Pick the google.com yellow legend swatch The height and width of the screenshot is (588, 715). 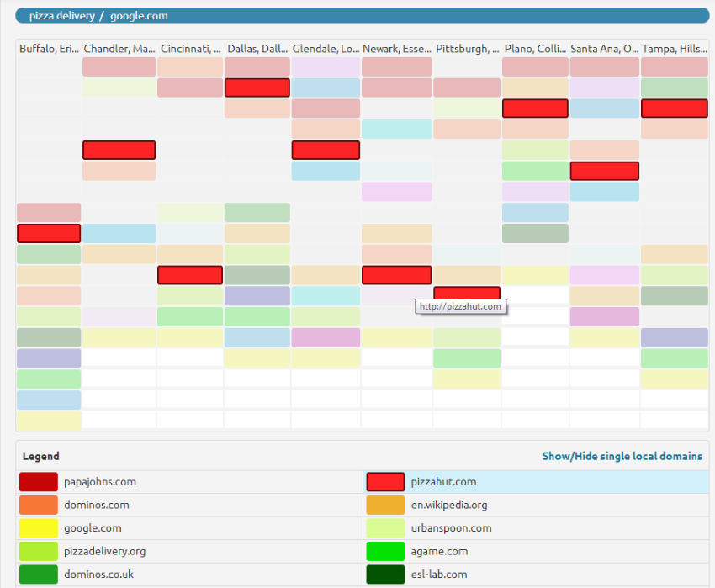pos(39,528)
